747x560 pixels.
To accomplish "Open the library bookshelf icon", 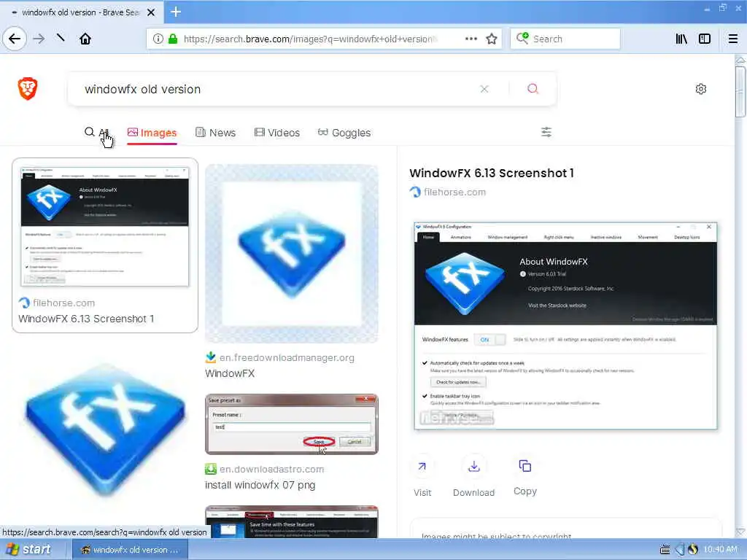I will tap(681, 39).
